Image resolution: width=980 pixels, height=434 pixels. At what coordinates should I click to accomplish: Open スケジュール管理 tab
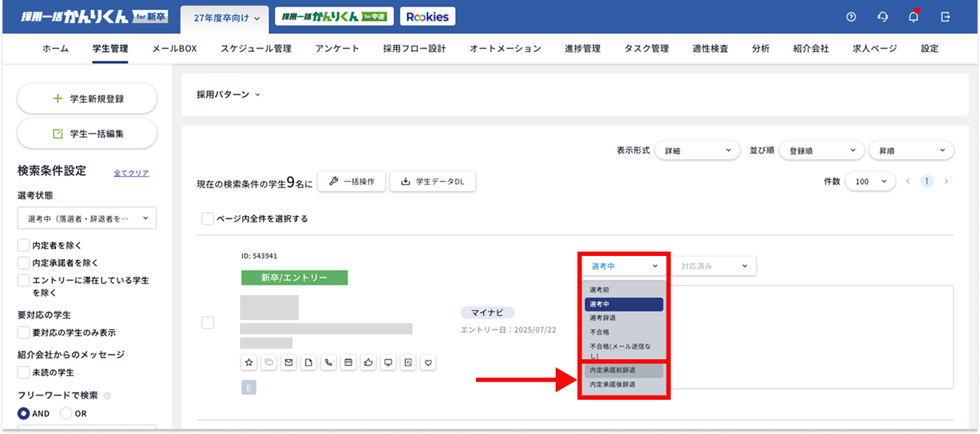(256, 49)
